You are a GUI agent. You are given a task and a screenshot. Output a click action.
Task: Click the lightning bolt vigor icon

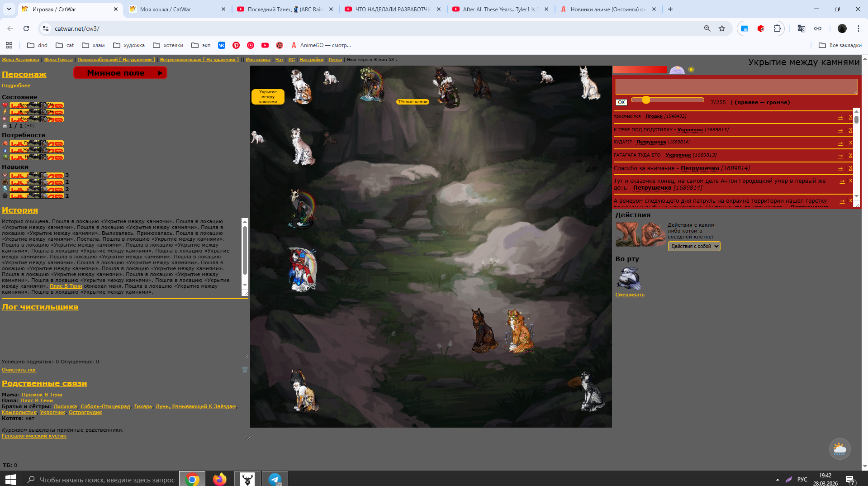[x=5, y=112]
